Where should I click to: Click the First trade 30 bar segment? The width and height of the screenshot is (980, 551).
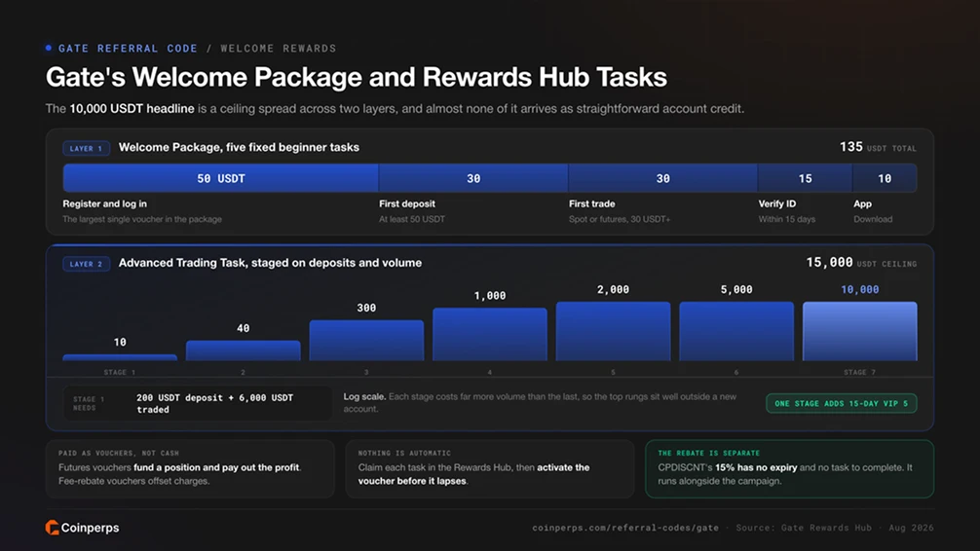[x=663, y=179]
